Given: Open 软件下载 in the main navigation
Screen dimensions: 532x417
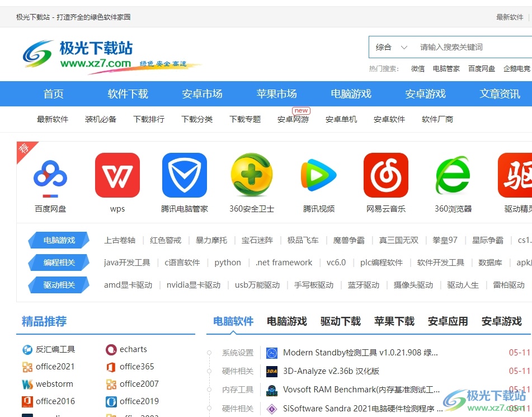Looking at the screenshot, I should [x=128, y=93].
